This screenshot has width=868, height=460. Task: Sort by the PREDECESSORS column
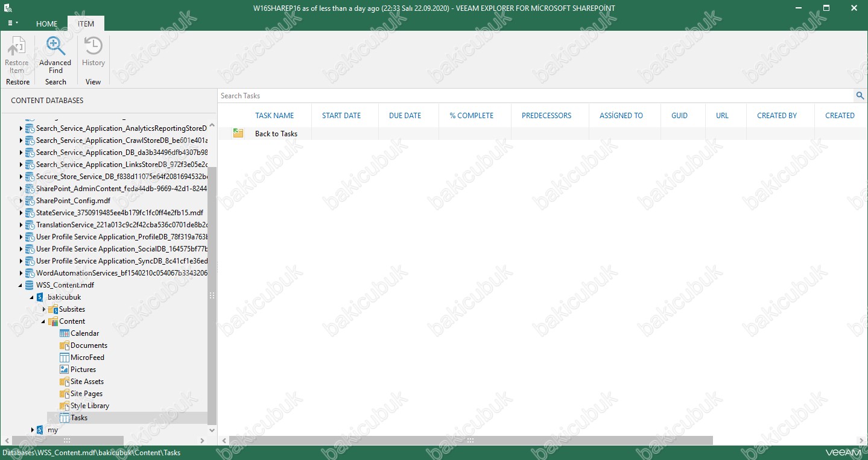coord(547,116)
